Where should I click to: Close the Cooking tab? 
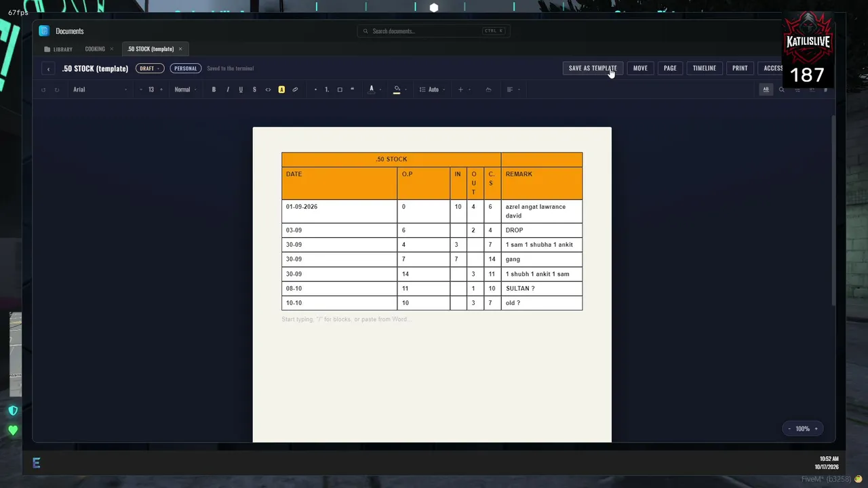point(112,49)
